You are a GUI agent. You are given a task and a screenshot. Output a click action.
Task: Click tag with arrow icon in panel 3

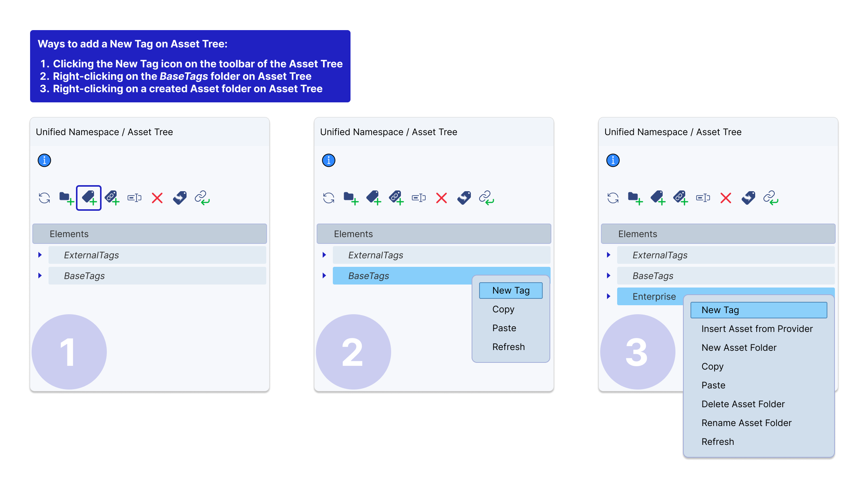coord(748,198)
